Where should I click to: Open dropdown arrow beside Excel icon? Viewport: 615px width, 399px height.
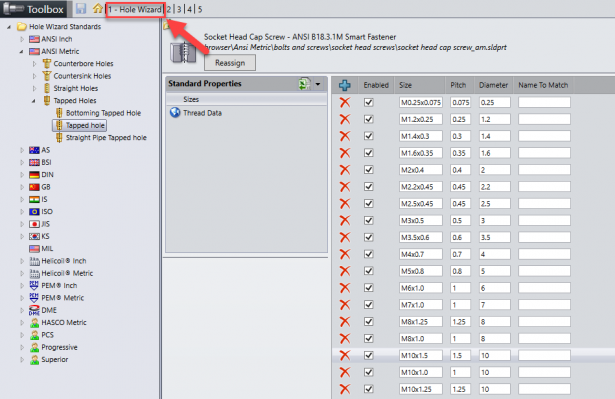coord(318,84)
